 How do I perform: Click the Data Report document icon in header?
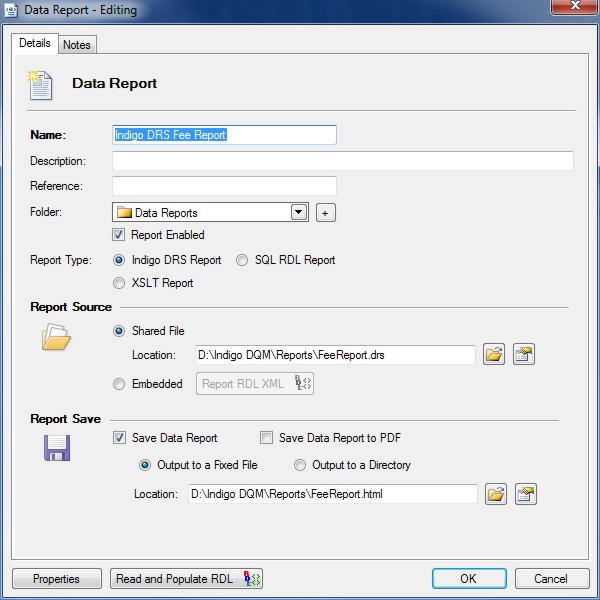click(40, 85)
